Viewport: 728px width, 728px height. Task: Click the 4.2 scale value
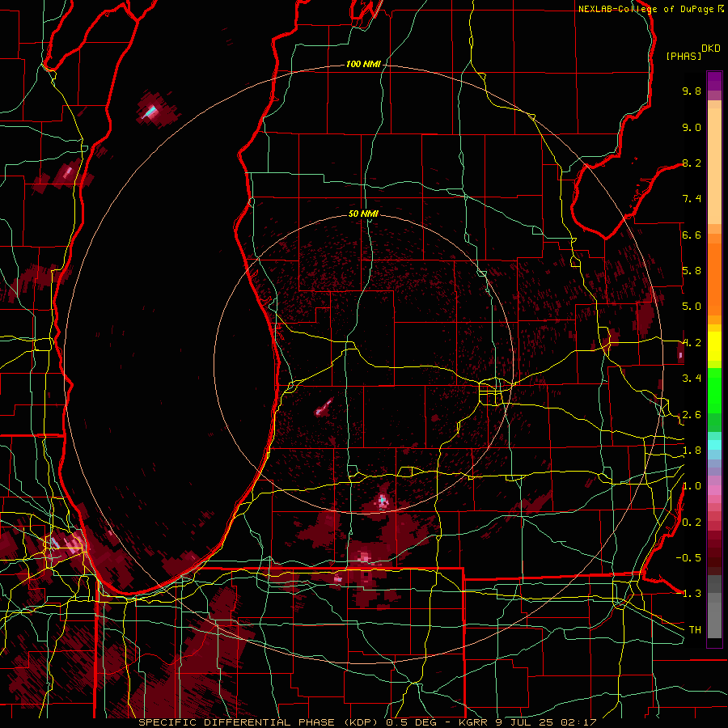pos(692,343)
